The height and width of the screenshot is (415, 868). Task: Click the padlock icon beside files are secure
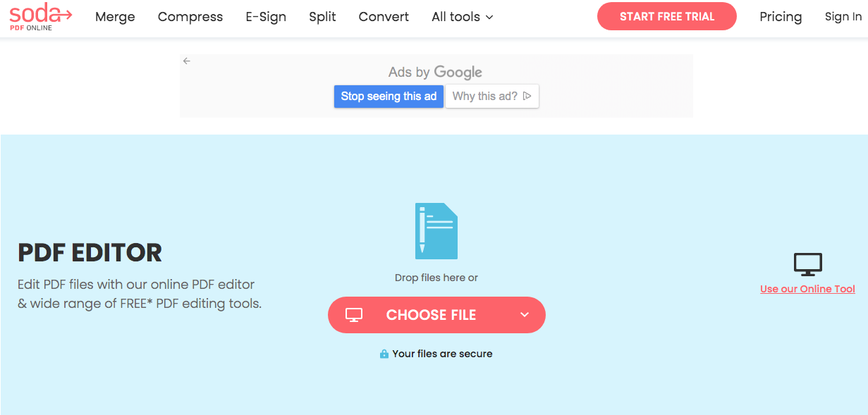tap(384, 354)
